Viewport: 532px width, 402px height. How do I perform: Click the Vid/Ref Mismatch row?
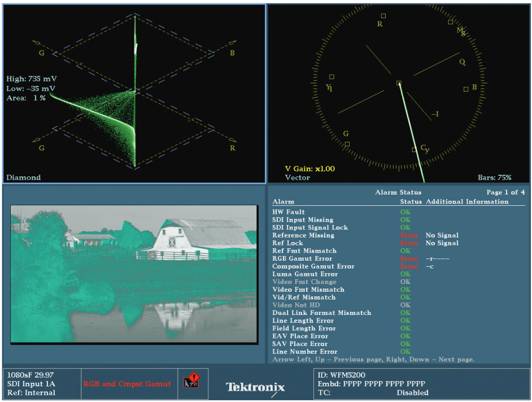pos(398,297)
